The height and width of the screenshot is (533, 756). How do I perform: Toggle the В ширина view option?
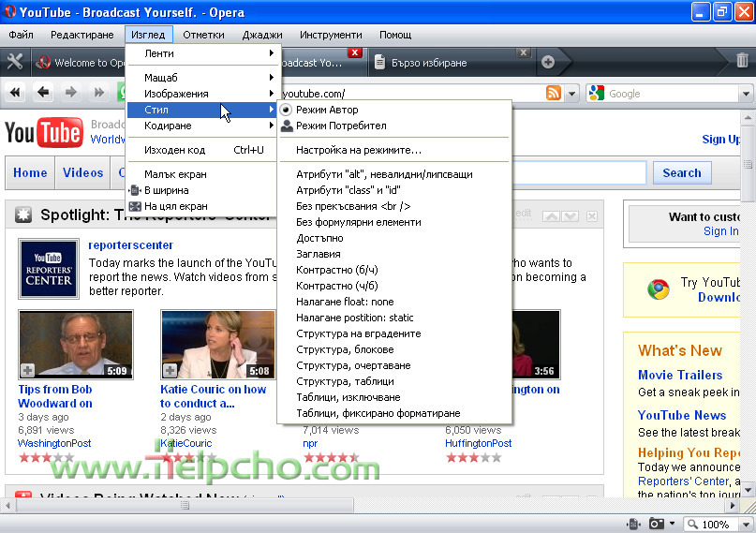[x=200, y=190]
